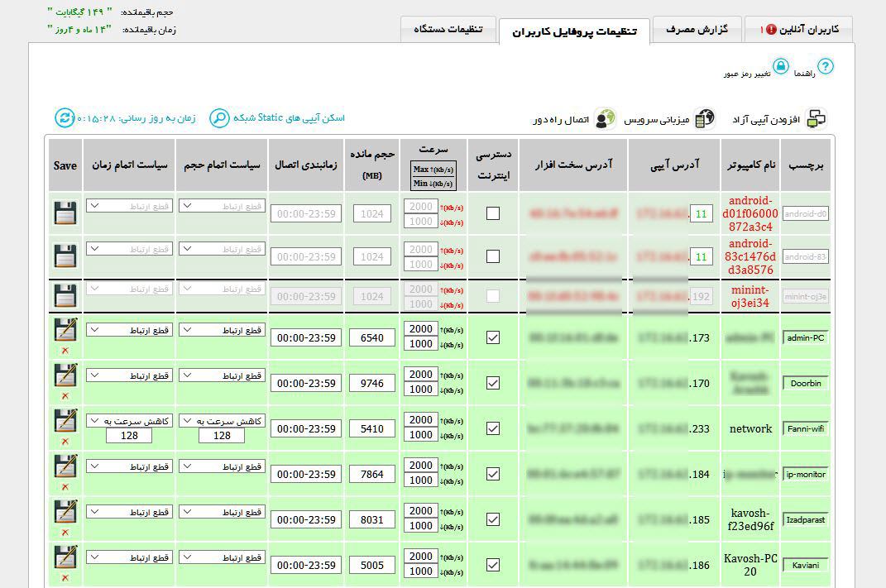Open time-end policy dropdown for admin-PC
Viewport: 886px width, 588px height.
(129, 330)
